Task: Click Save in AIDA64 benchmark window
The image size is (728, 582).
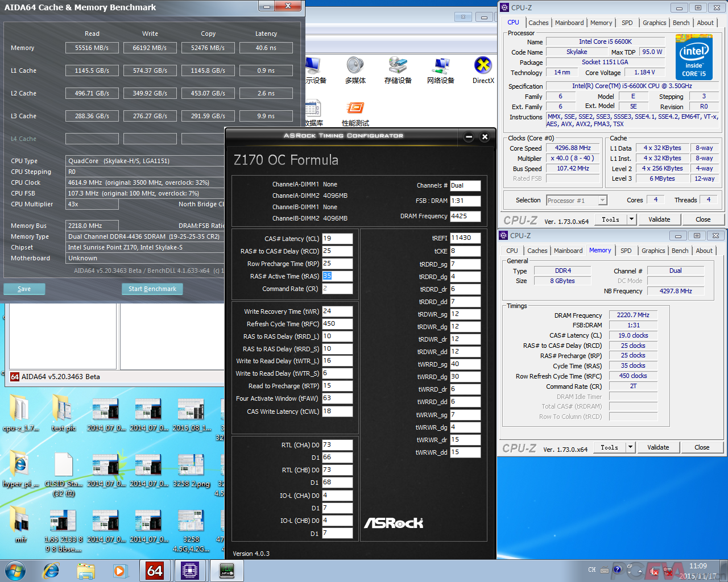Action: [x=24, y=289]
